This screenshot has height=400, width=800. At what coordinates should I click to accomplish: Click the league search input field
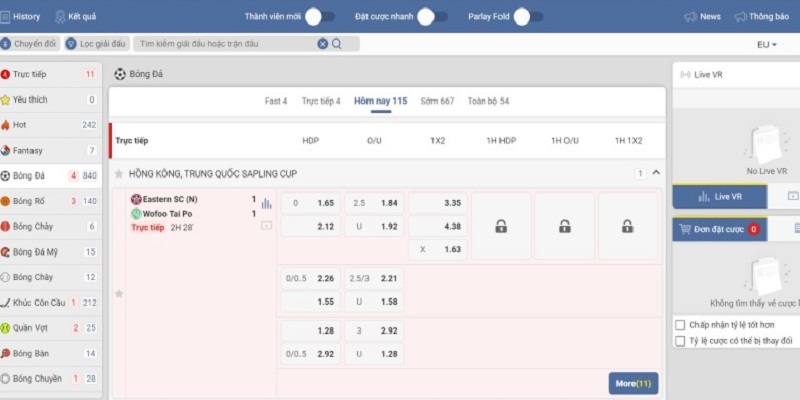click(225, 44)
